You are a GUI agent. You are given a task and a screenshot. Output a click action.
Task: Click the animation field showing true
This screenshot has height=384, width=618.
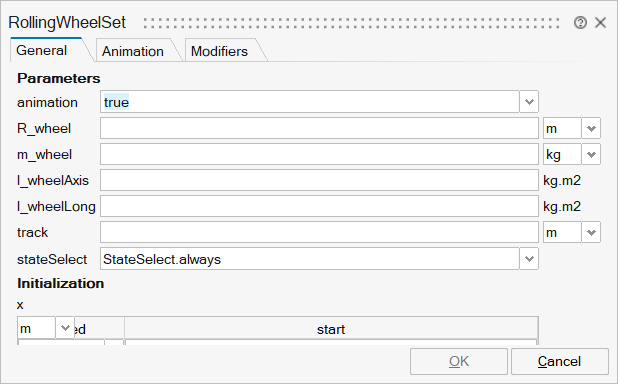click(310, 102)
